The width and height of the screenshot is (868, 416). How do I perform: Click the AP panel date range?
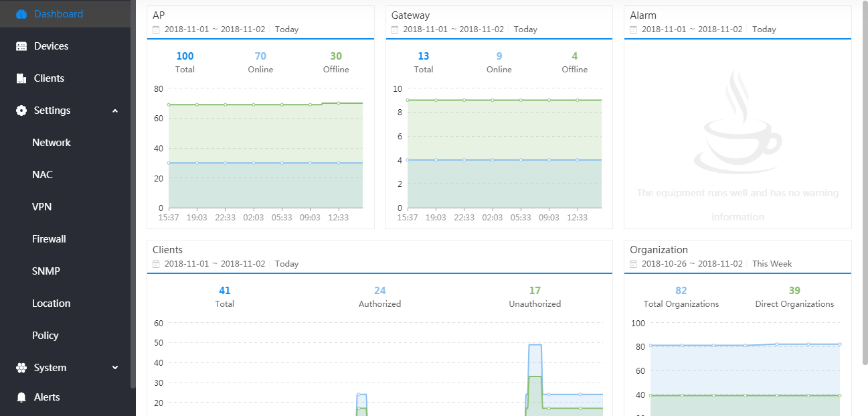point(215,29)
